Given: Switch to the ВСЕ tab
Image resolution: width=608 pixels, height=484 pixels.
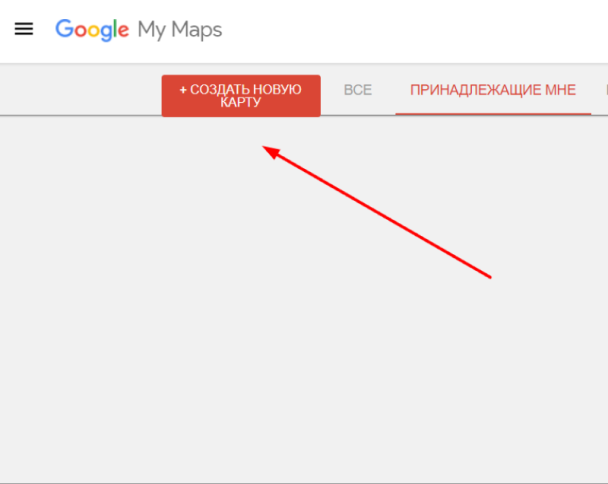Looking at the screenshot, I should (358, 90).
